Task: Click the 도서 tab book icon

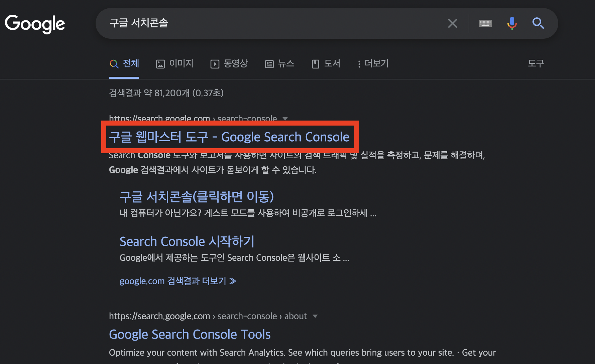Action: click(316, 64)
